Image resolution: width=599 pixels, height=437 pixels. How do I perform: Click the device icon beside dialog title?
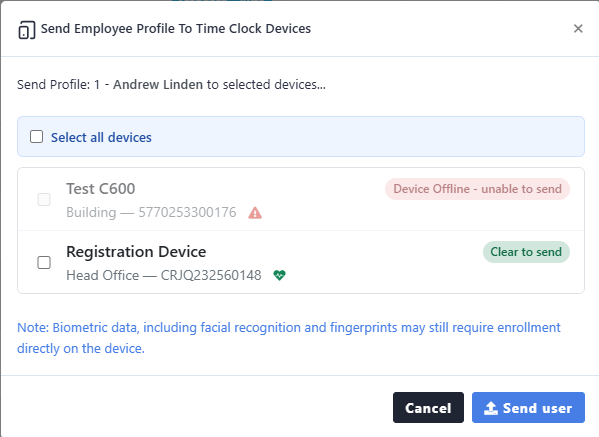click(x=27, y=30)
